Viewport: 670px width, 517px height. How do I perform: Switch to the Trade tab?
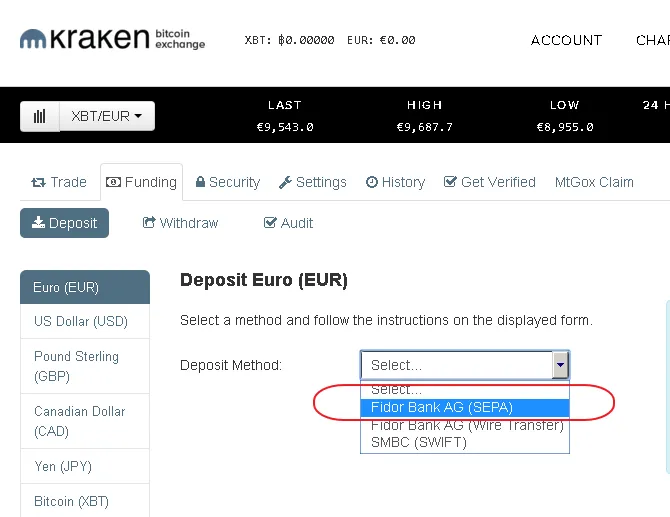pyautogui.click(x=59, y=182)
